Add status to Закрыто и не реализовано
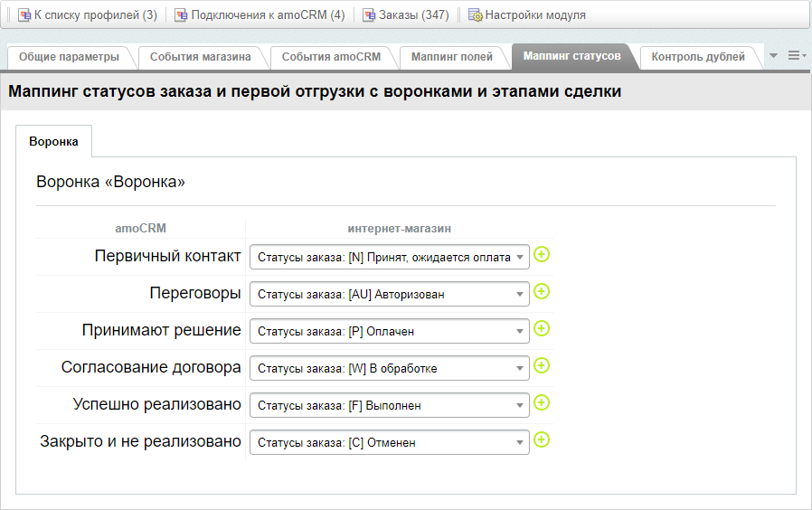 pos(542,440)
